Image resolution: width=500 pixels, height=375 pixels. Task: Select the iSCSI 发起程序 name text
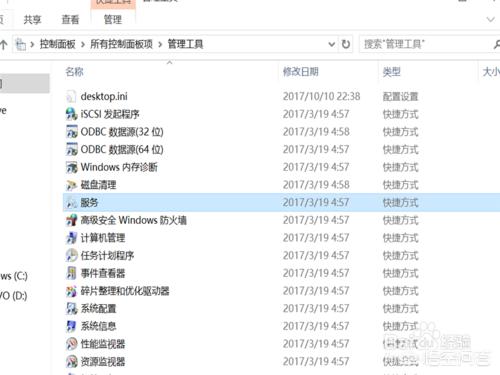(110, 114)
